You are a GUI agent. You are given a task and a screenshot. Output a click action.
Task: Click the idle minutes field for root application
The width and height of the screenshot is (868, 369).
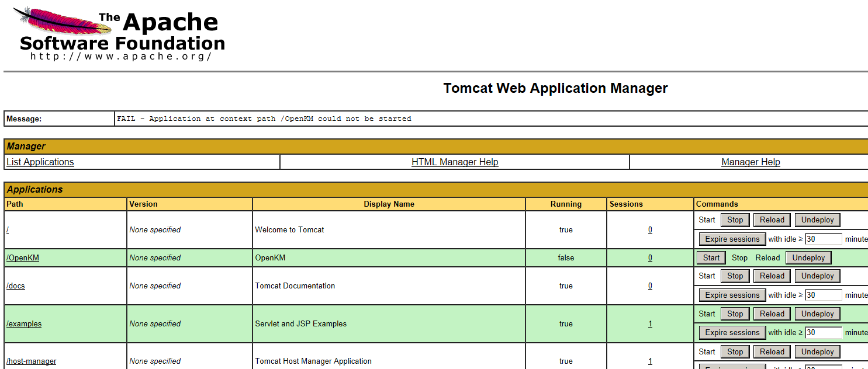(823, 238)
